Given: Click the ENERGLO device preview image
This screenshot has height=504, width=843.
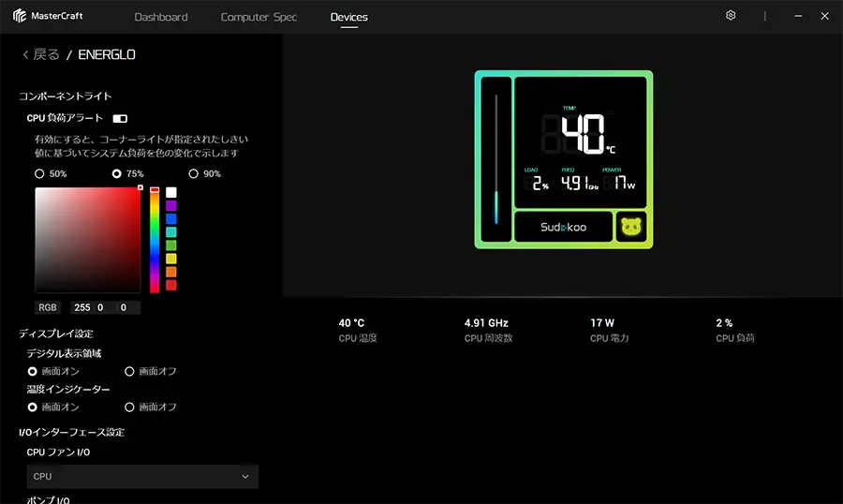Looking at the screenshot, I should 564,159.
